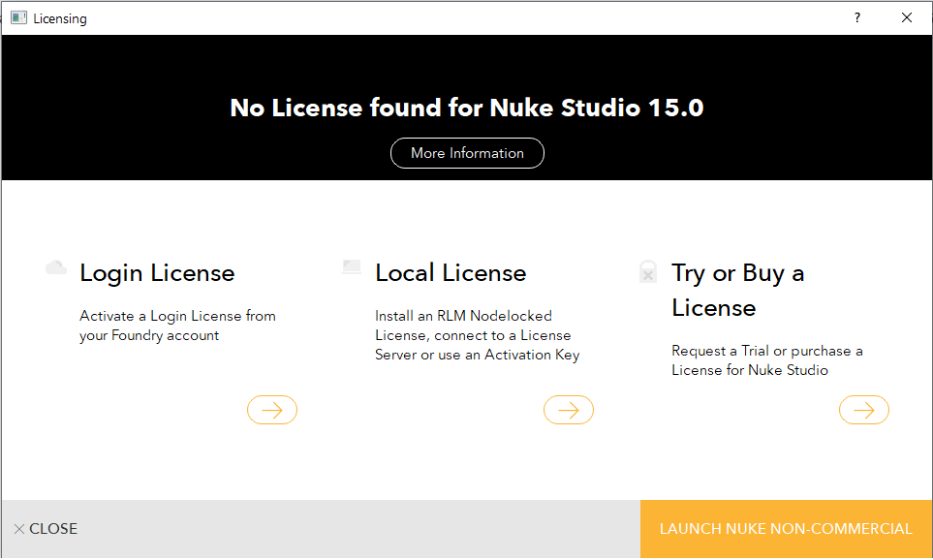The width and height of the screenshot is (933, 560).
Task: Click the No License found headline
Action: coord(467,108)
